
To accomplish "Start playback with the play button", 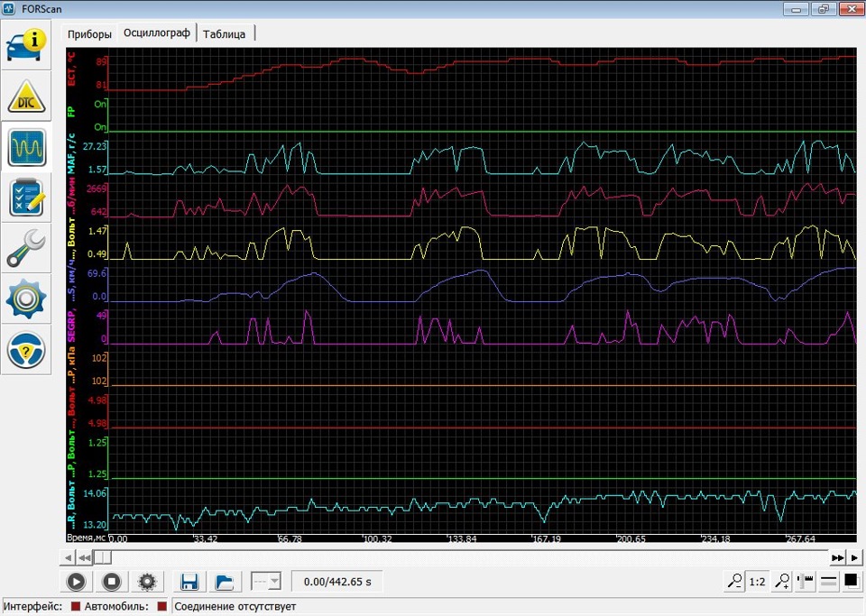I will click(x=76, y=581).
